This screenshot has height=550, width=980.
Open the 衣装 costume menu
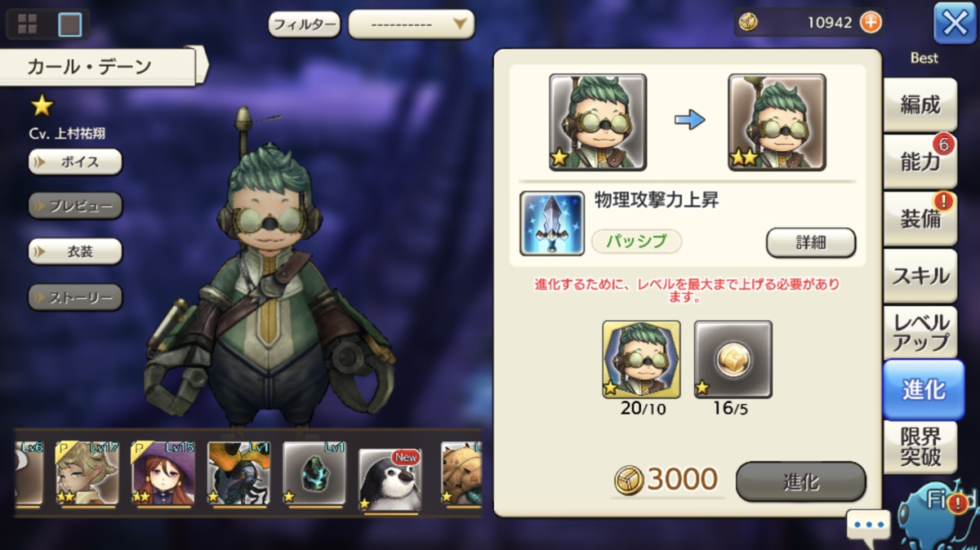75,251
